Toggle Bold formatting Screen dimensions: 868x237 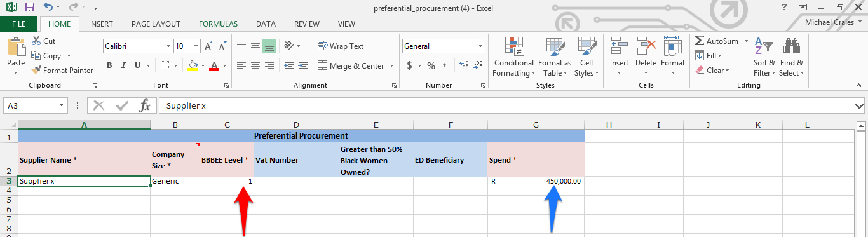click(x=109, y=65)
